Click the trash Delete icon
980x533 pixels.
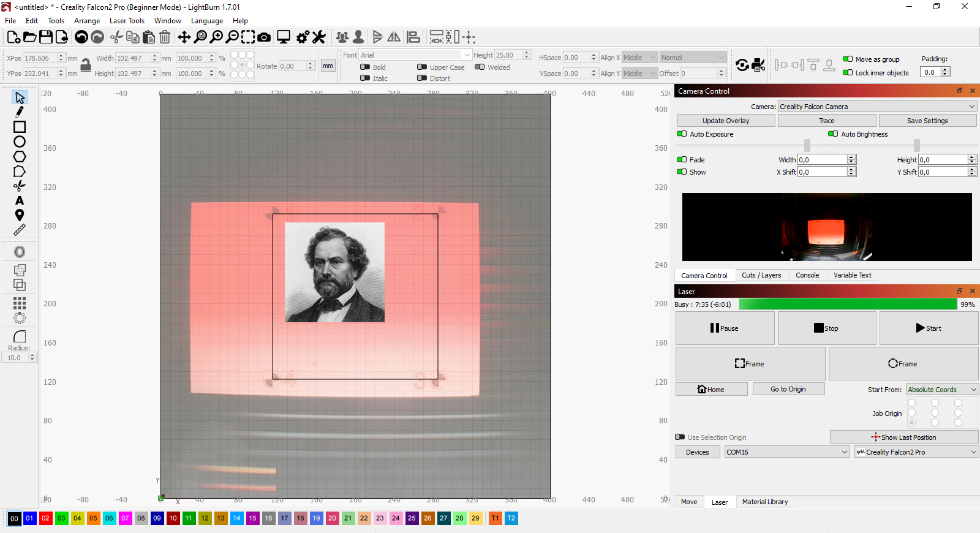[165, 37]
